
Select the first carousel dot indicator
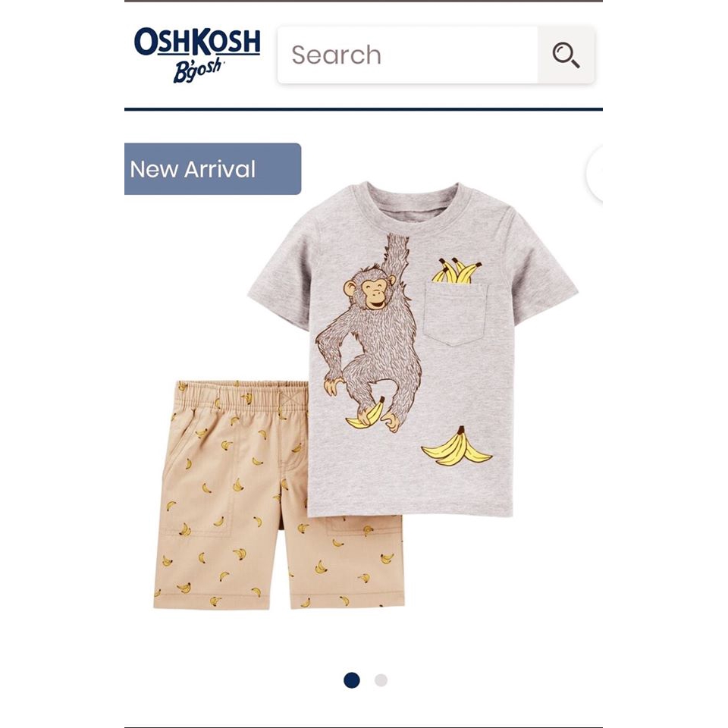[x=351, y=680]
